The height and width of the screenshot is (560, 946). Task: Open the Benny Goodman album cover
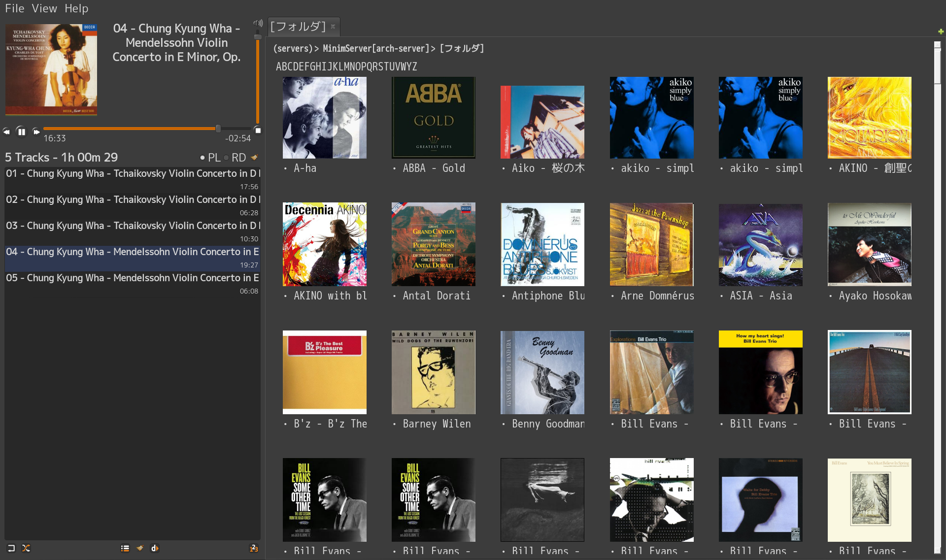[542, 372]
